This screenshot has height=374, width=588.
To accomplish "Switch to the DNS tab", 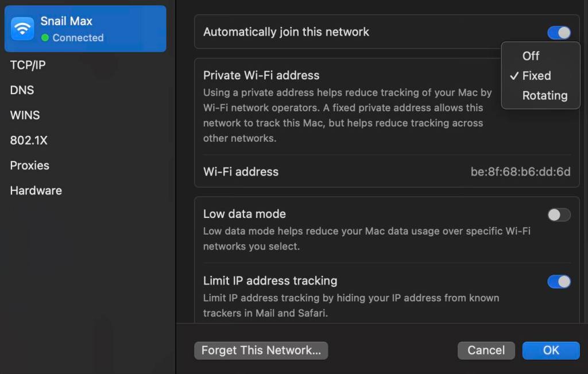I will [x=22, y=90].
